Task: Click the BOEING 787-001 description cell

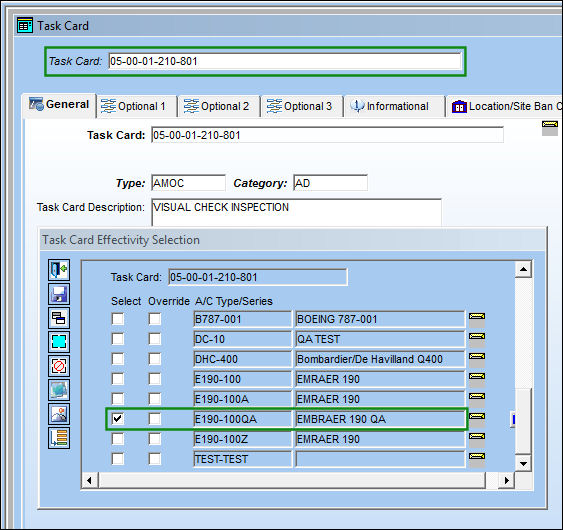Action: pos(380,319)
